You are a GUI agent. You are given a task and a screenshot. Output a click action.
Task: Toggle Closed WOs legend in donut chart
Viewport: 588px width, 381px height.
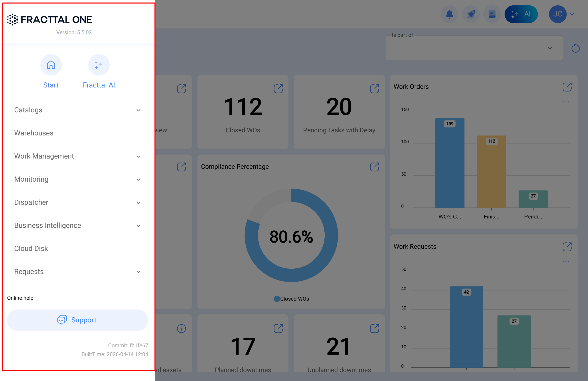tap(291, 299)
